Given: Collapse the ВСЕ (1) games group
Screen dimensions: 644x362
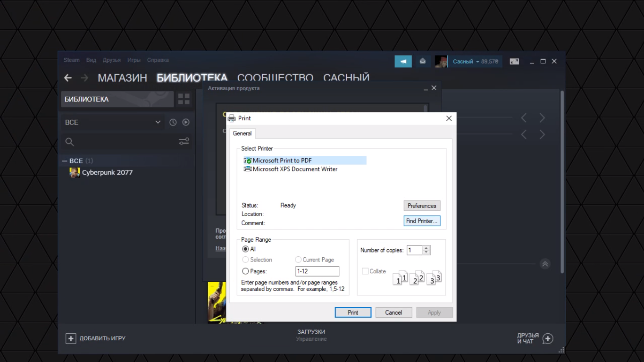Looking at the screenshot, I should [65, 161].
